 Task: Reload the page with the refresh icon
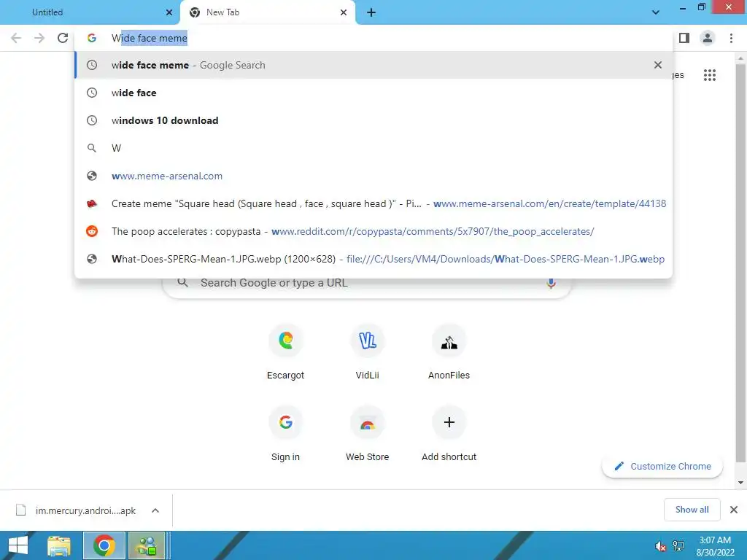tap(63, 38)
